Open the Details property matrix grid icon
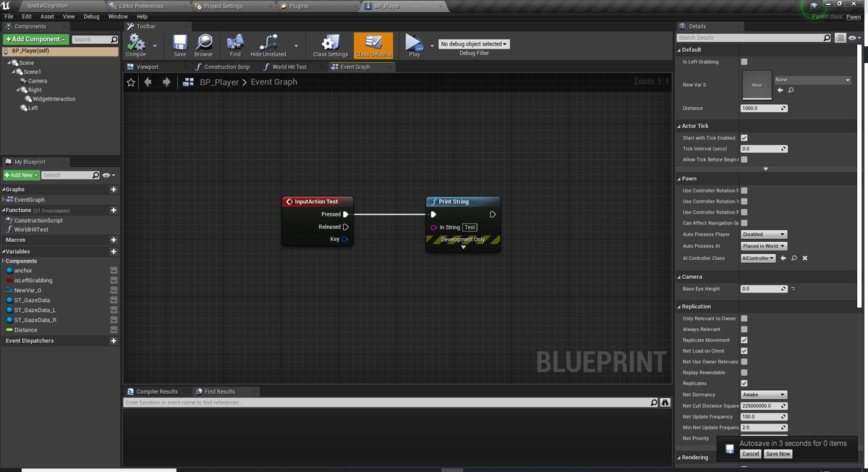The width and height of the screenshot is (868, 472). [x=840, y=38]
